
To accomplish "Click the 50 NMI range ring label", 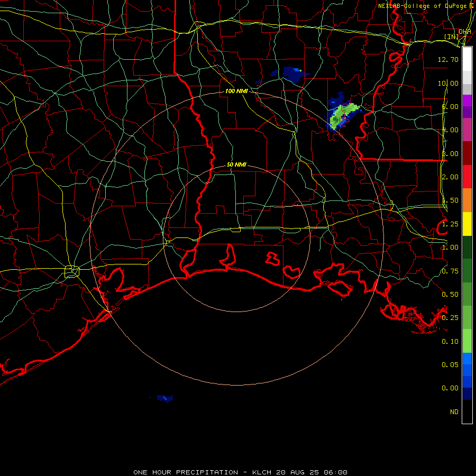I will (236, 164).
